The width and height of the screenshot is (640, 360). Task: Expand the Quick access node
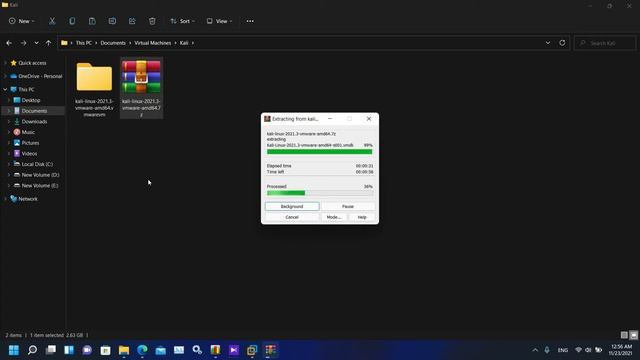[5, 63]
